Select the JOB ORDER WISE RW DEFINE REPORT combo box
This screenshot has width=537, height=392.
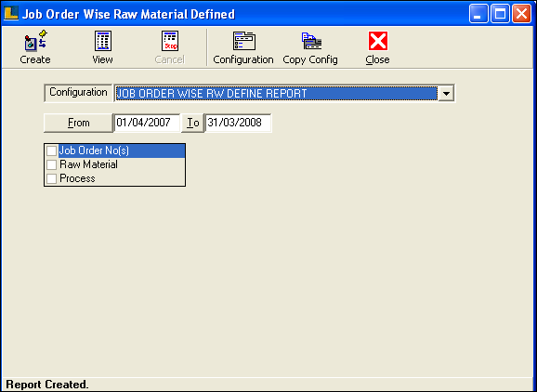284,93
